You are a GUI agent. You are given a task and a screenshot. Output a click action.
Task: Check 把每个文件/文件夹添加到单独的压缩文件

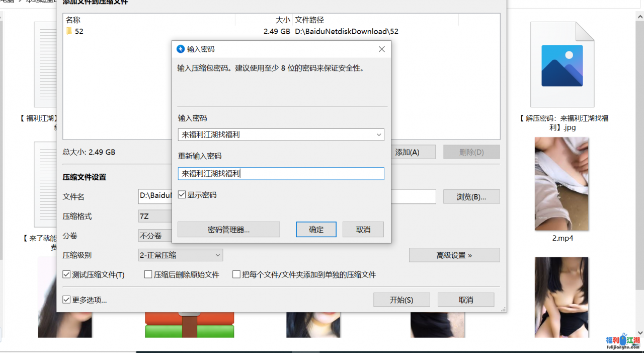point(236,274)
